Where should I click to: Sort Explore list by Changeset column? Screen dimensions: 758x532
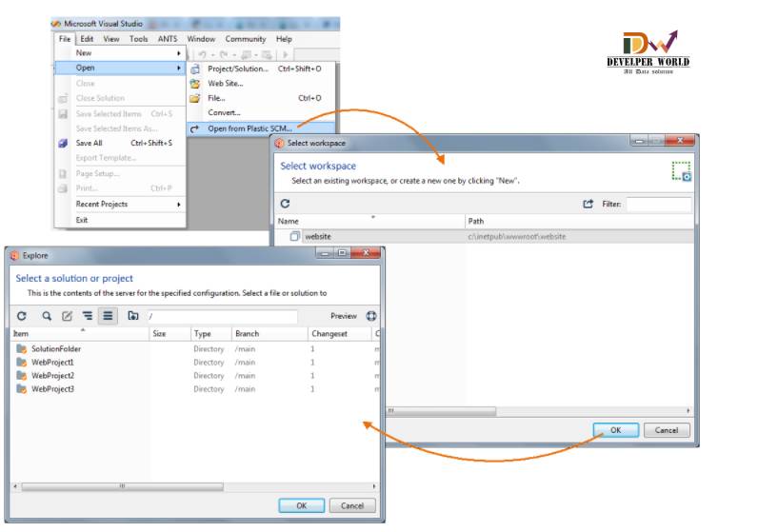pyautogui.click(x=340, y=334)
